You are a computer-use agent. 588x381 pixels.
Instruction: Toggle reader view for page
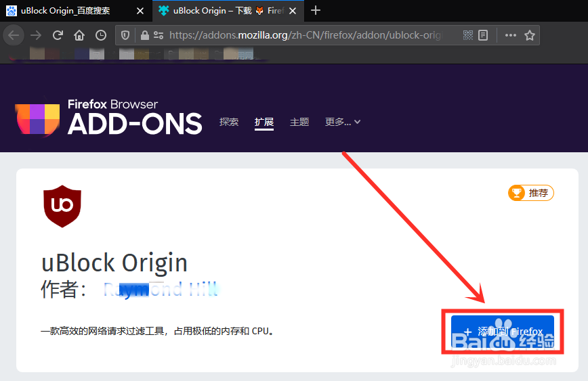point(483,35)
